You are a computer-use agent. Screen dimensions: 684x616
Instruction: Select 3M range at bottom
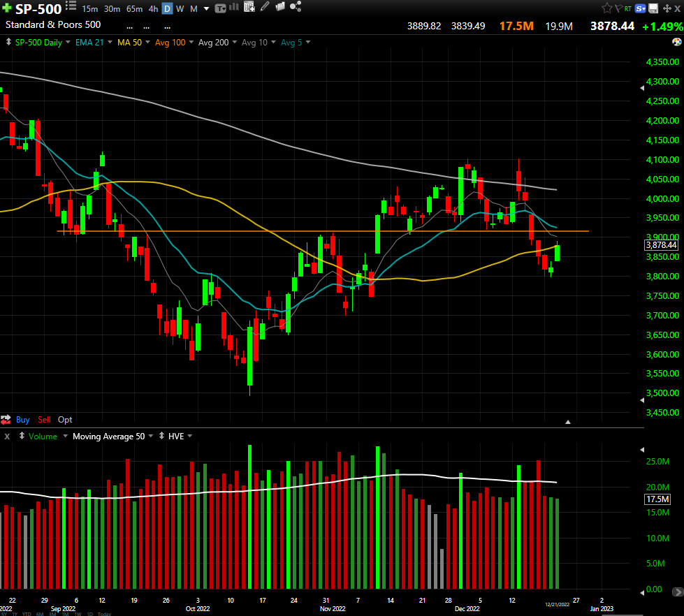click(52, 614)
